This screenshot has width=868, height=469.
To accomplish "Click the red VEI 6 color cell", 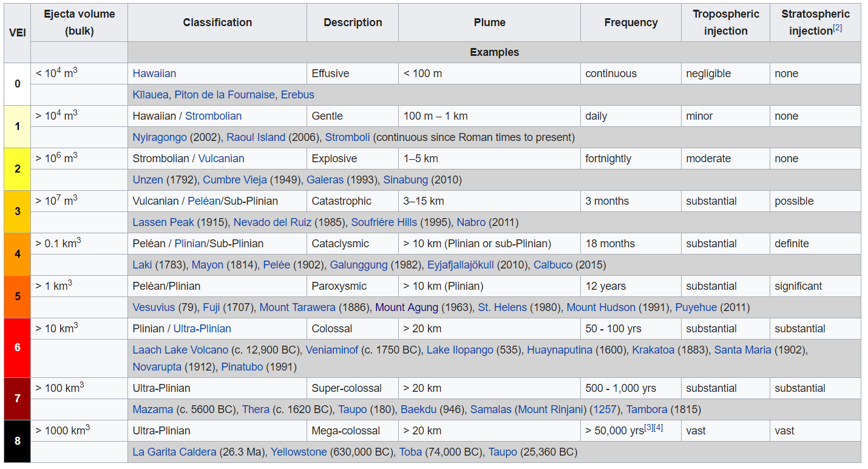I will click(x=17, y=347).
